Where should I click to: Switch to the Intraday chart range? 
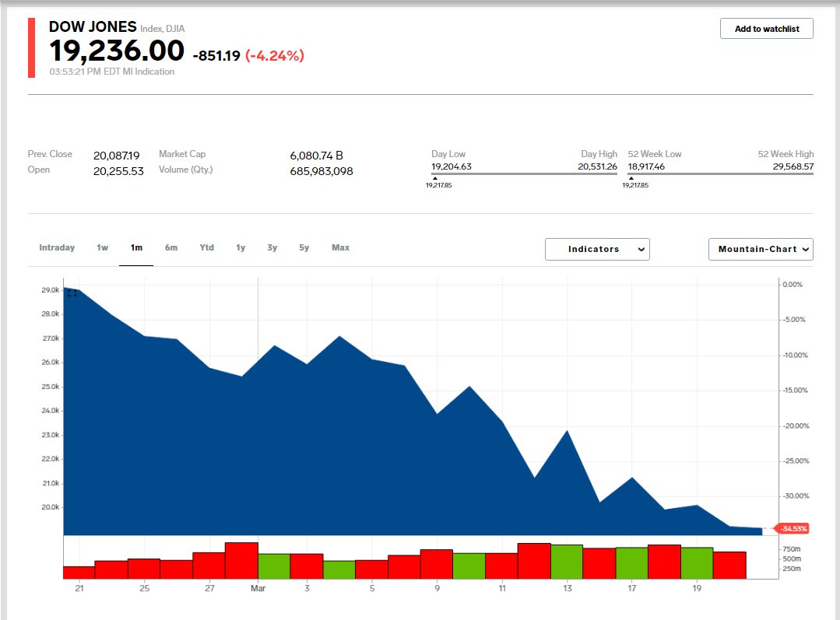[57, 247]
